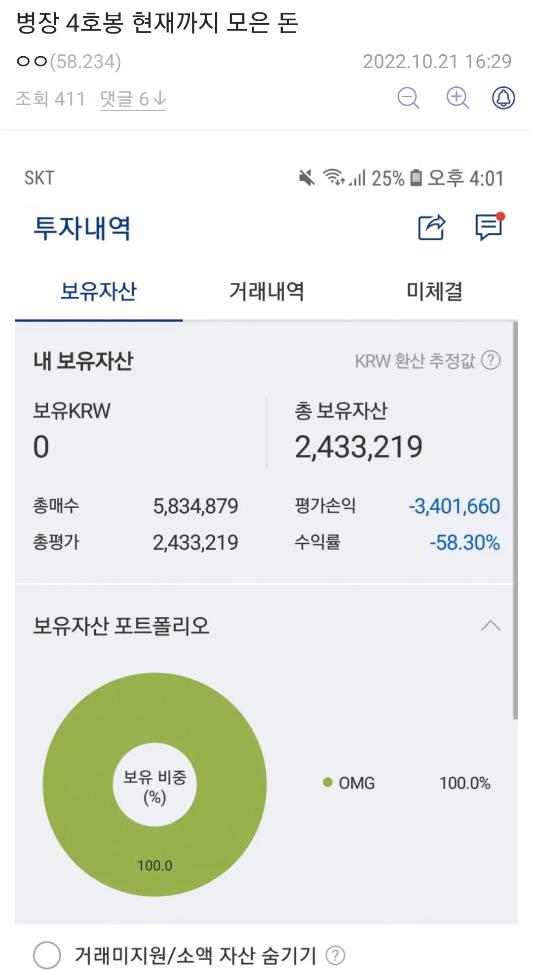The image size is (533, 980).
Task: Click the green OMG legend dot
Action: click(327, 783)
